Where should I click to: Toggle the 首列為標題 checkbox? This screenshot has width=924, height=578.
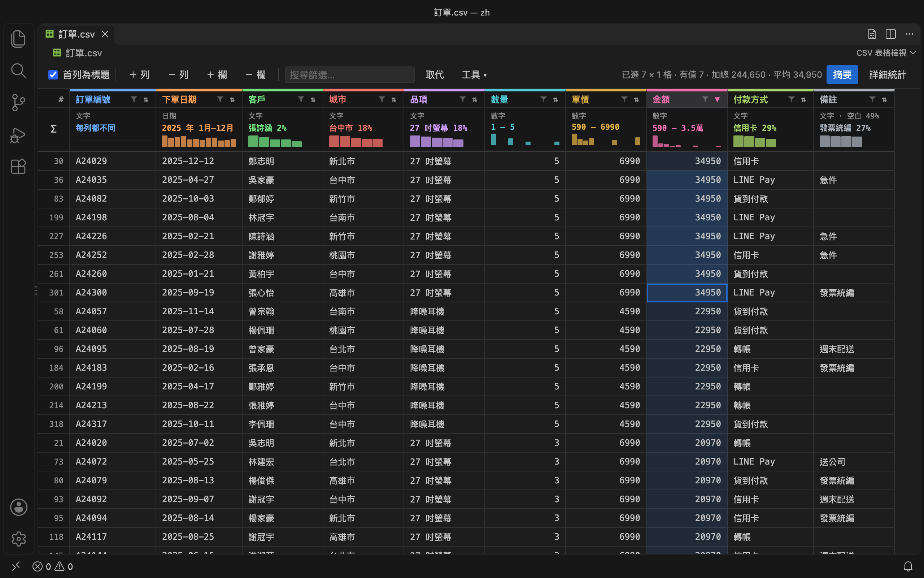pos(53,74)
